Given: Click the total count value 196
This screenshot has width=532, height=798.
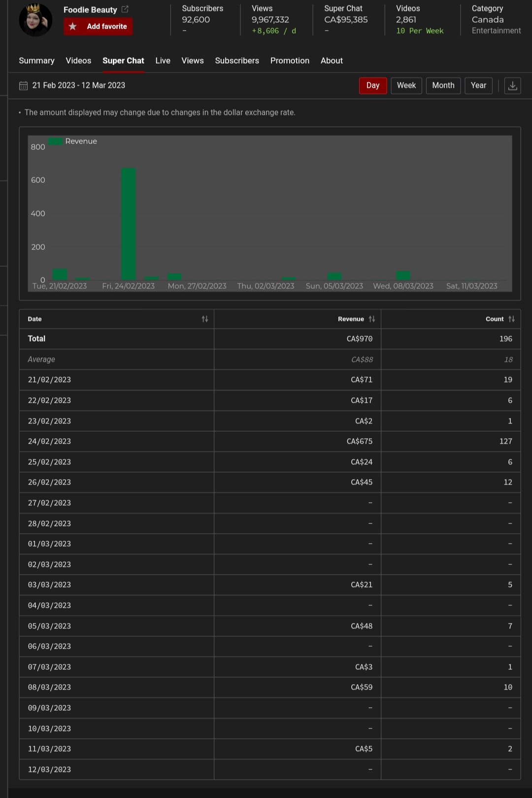Looking at the screenshot, I should coord(506,339).
